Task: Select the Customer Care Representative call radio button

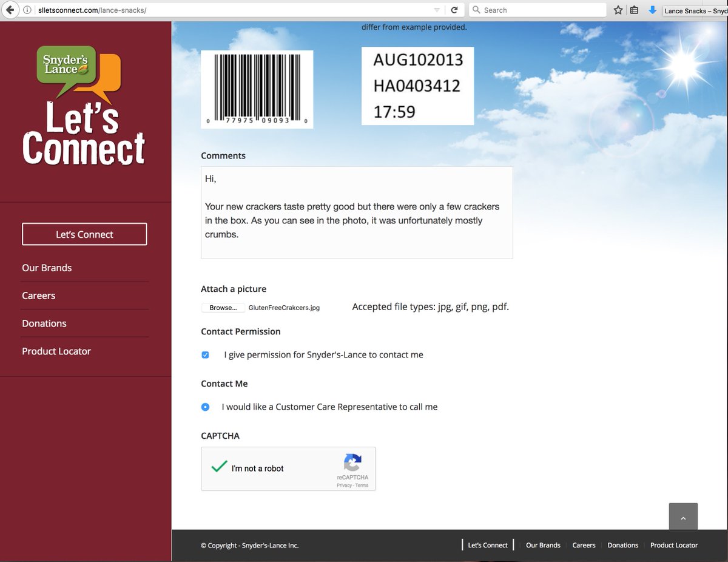Action: tap(205, 407)
